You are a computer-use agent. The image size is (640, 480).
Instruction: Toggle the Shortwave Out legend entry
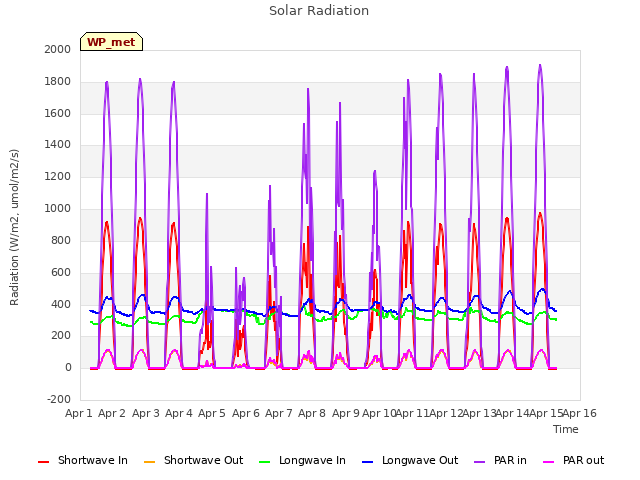point(193,460)
